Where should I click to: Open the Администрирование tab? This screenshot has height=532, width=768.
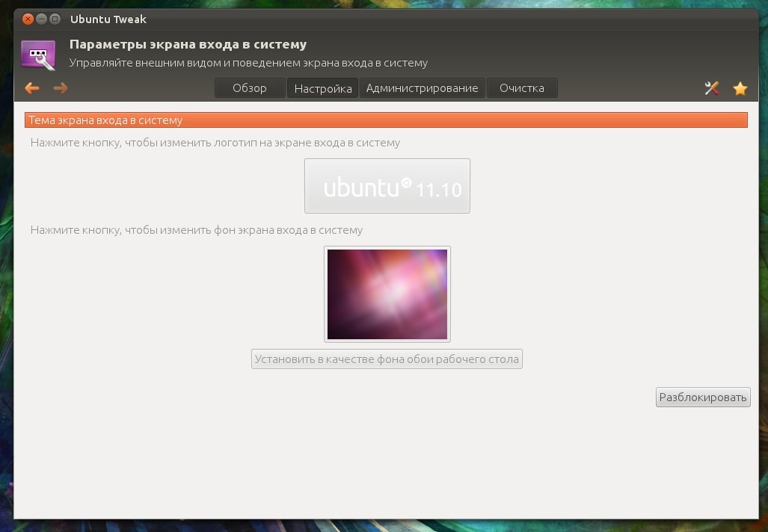422,88
